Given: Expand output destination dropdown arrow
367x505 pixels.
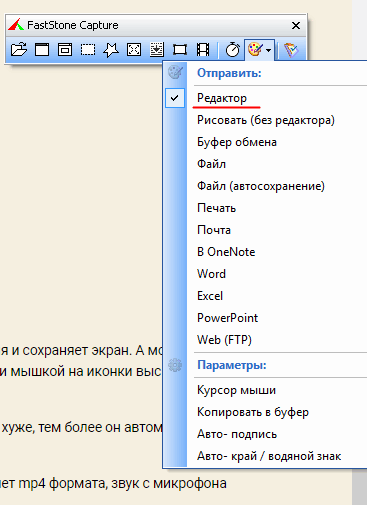Looking at the screenshot, I should click(x=269, y=50).
